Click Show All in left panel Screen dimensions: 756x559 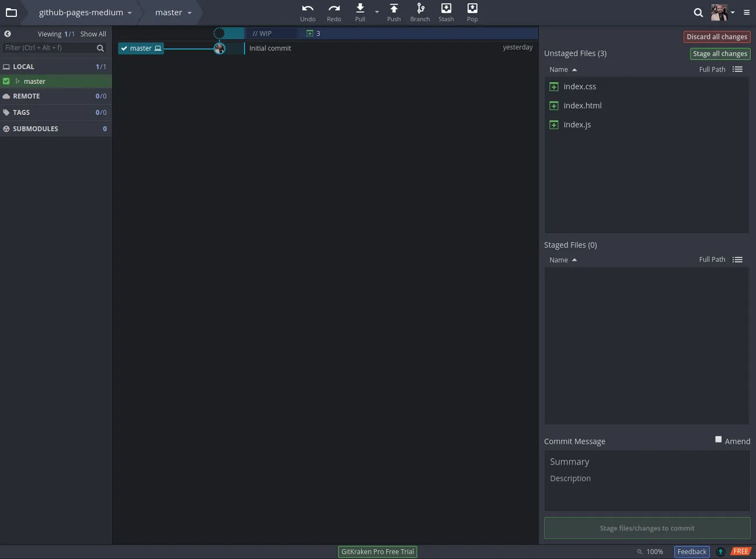coord(93,34)
